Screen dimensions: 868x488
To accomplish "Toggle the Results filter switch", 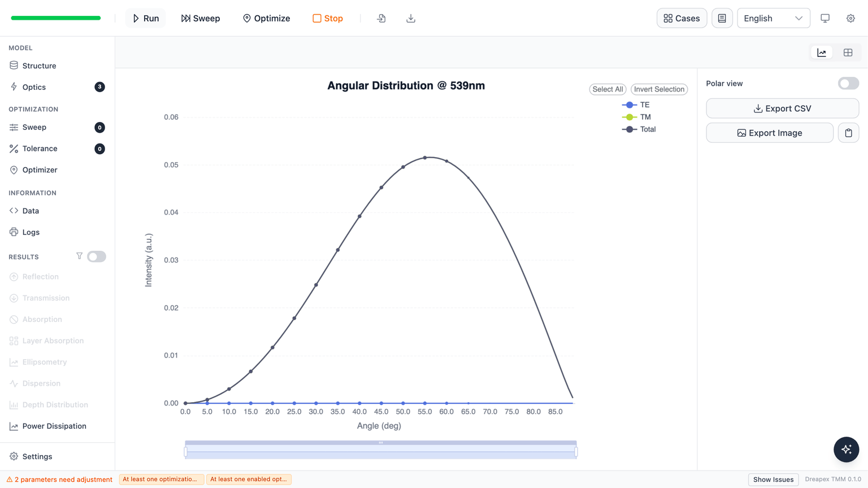I will [x=97, y=256].
